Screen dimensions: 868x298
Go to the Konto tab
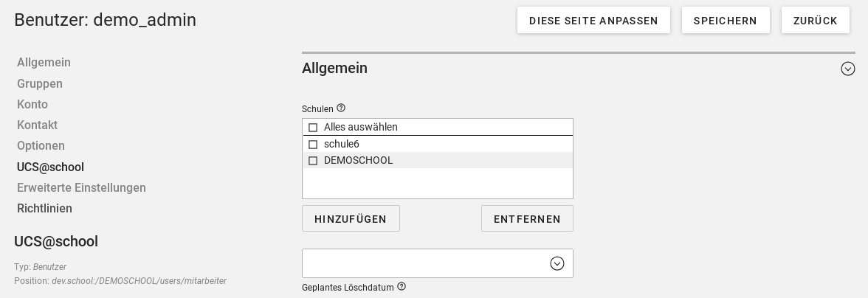[x=32, y=105]
